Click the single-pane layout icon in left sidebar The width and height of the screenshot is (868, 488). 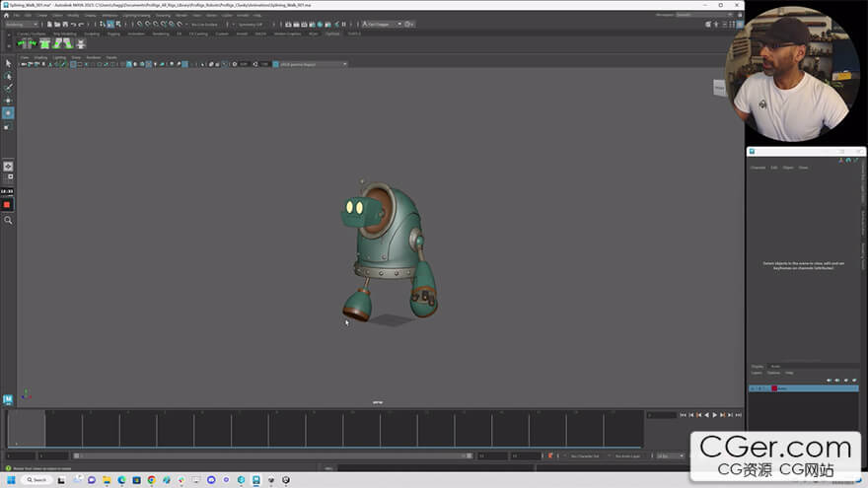(x=8, y=166)
